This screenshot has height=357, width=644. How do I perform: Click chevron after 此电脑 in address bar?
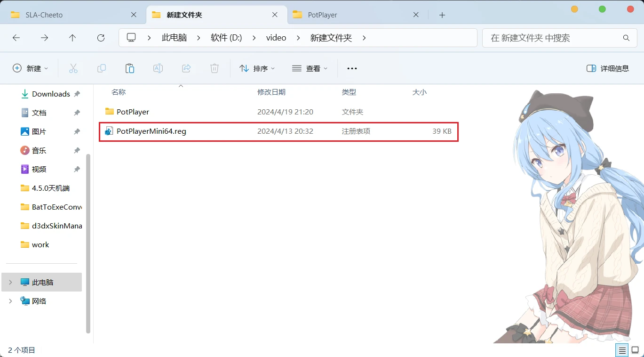coord(199,38)
